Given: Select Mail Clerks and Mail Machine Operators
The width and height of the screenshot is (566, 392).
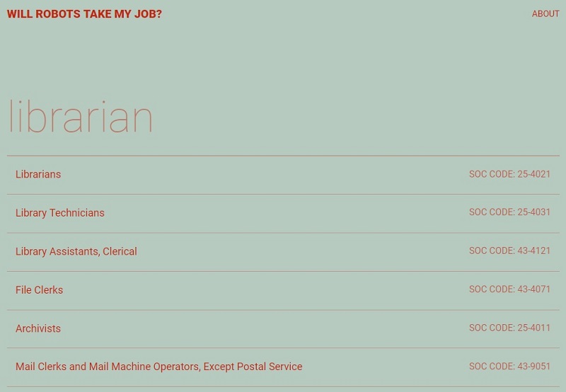Looking at the screenshot, I should (x=158, y=367).
